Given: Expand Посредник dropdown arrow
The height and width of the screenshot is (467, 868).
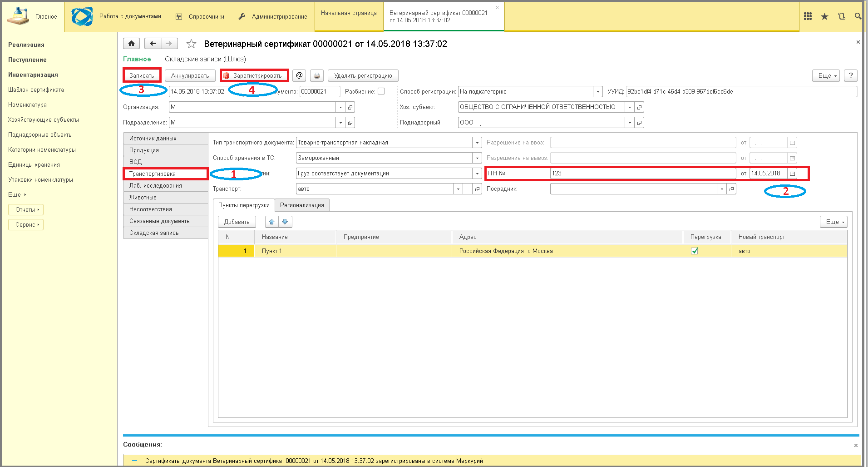Looking at the screenshot, I should 722,189.
